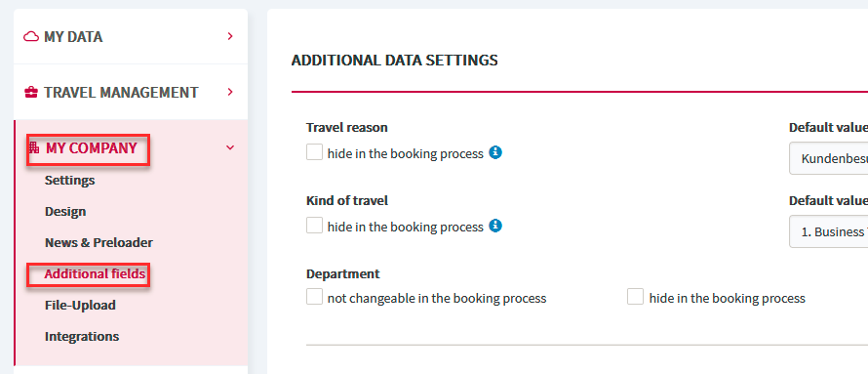Check 'hide in the booking process' under Kind of travel
The width and height of the screenshot is (868, 374).
pos(314,226)
